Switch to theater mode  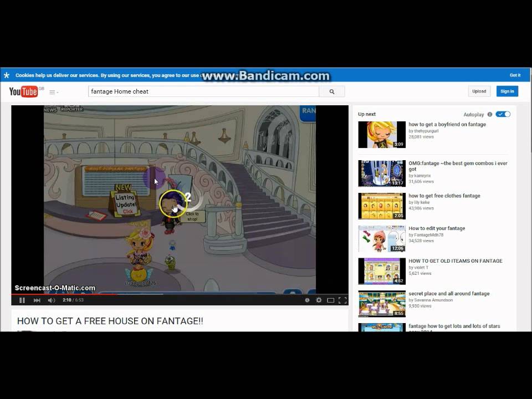[x=330, y=300]
